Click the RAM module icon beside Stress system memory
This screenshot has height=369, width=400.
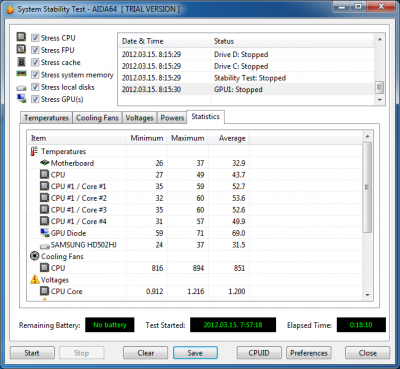click(21, 74)
